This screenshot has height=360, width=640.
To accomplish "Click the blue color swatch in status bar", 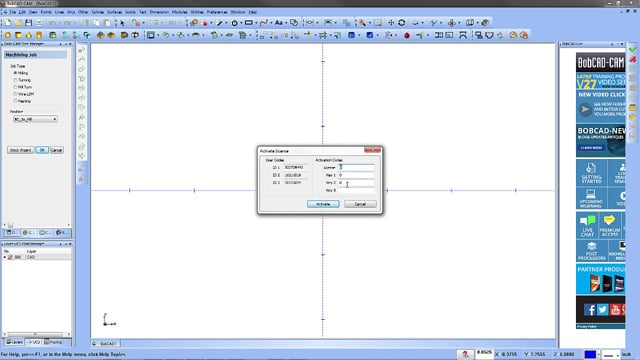I will 590,354.
